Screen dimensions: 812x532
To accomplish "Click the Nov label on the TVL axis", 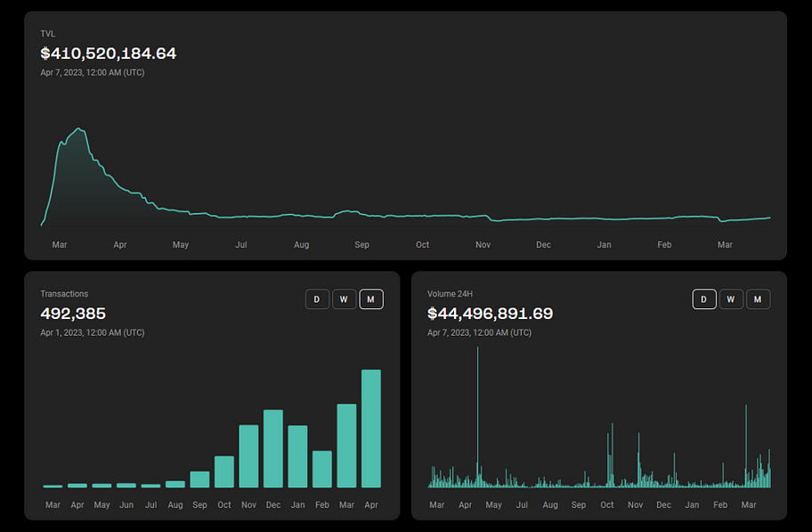I will (x=483, y=245).
